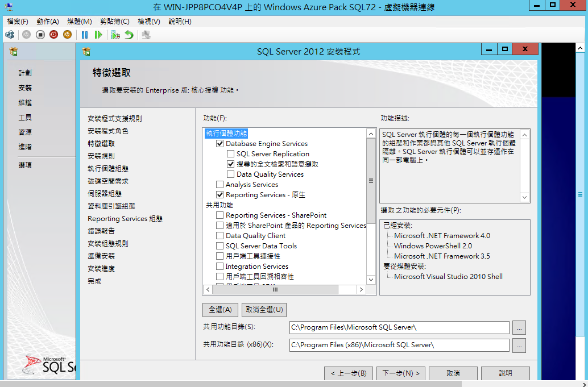Click the left arrow of the 功能 horizontal scrollbar
The width and height of the screenshot is (588, 387).
(208, 290)
